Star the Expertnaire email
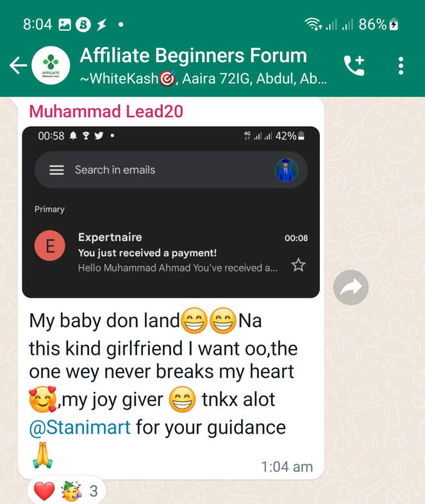This screenshot has width=425, height=504. (298, 265)
